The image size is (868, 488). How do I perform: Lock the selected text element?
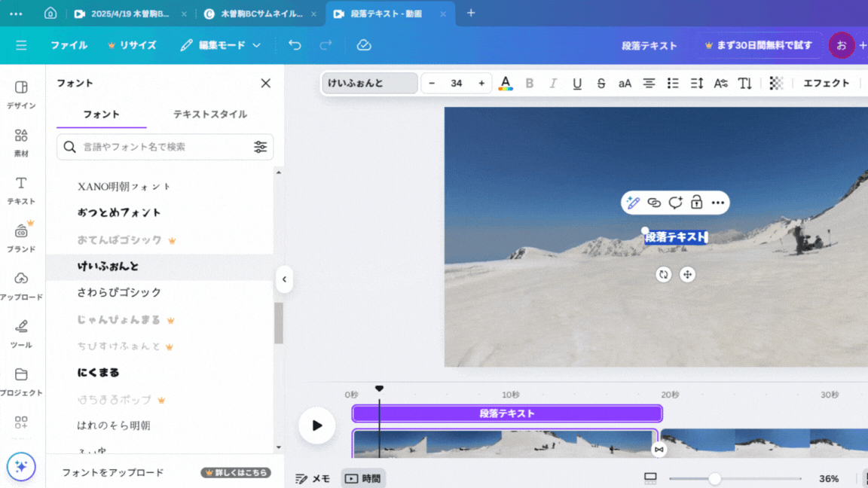click(696, 203)
